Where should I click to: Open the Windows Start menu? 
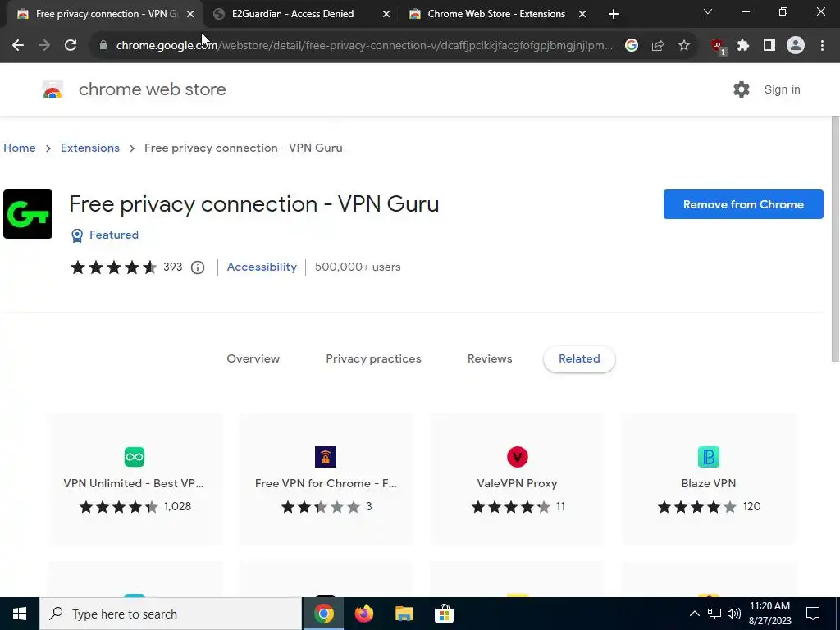[x=20, y=614]
